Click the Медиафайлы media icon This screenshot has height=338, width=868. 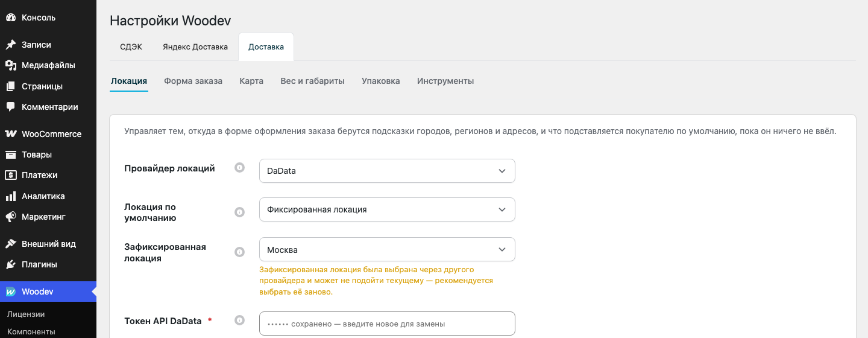tap(11, 65)
